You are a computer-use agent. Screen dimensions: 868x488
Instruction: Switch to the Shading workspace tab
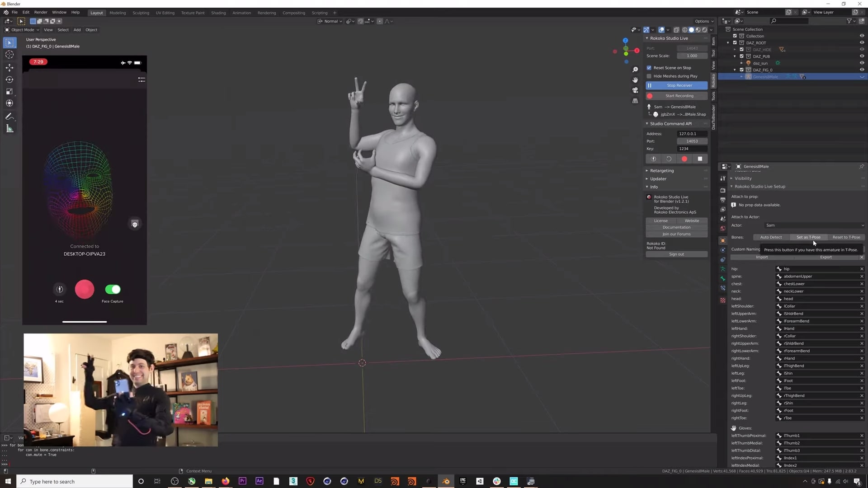tap(218, 13)
